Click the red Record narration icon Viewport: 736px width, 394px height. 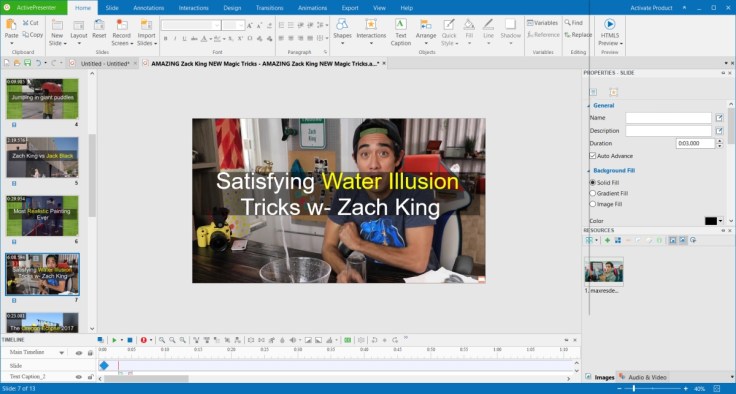[x=144, y=340]
